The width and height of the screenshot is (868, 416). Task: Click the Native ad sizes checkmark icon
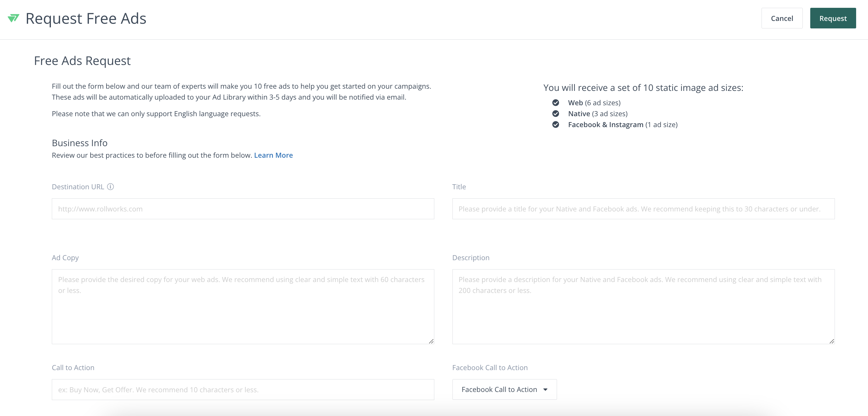pos(556,114)
